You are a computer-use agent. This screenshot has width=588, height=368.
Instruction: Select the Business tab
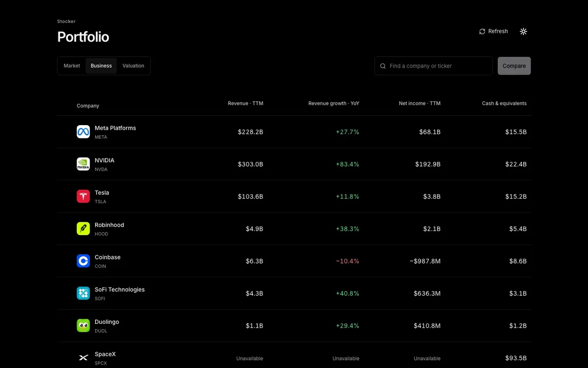coord(101,66)
